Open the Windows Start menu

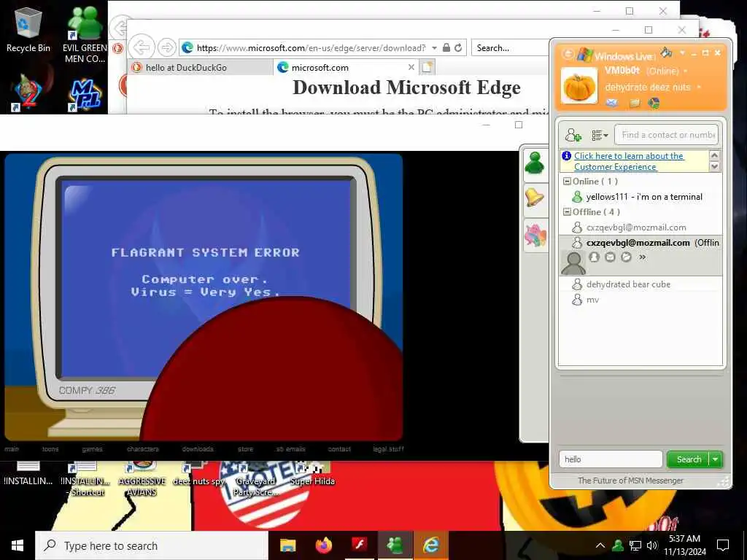pyautogui.click(x=18, y=545)
